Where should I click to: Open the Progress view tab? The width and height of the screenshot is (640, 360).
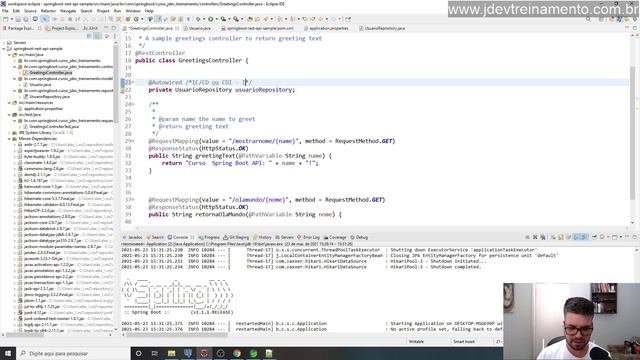coord(209,237)
